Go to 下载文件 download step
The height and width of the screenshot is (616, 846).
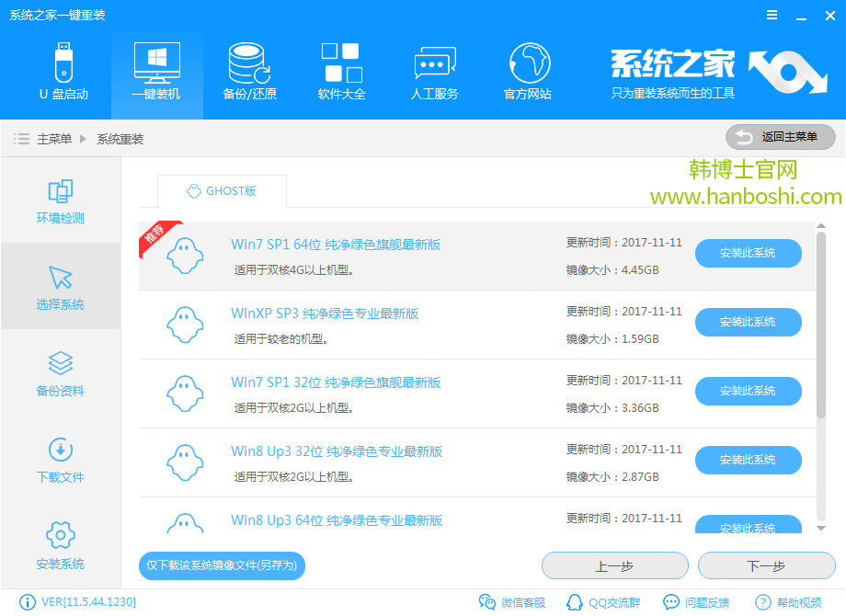59,460
